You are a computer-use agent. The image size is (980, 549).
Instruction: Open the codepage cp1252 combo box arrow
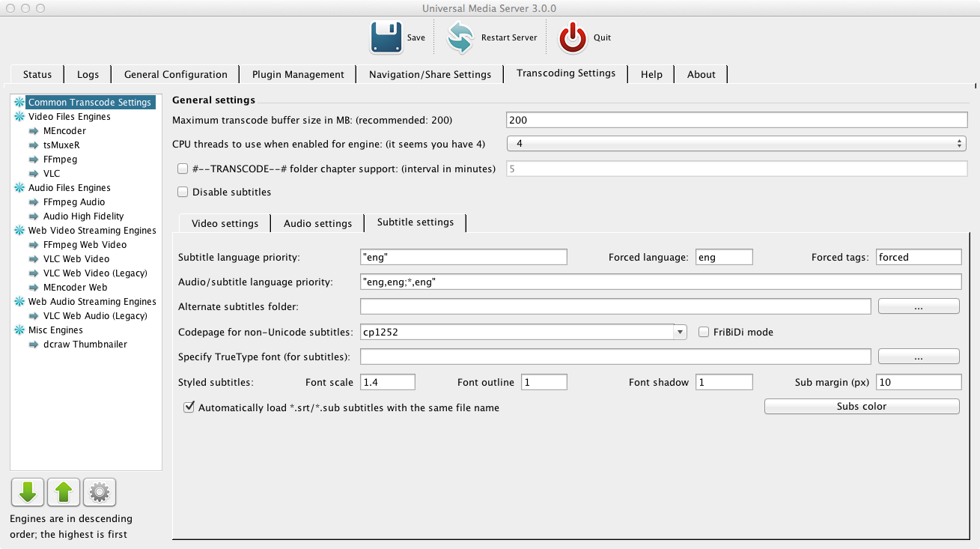pyautogui.click(x=680, y=332)
